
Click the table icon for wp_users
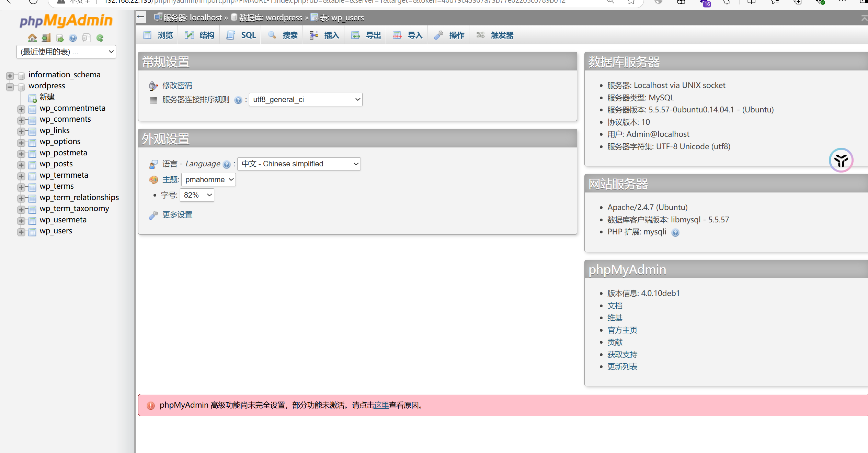coord(32,232)
